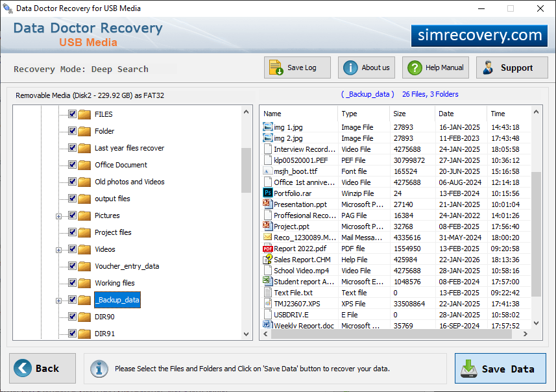This screenshot has height=392, width=556.
Task: Click the Save Log document icon
Action: point(276,67)
